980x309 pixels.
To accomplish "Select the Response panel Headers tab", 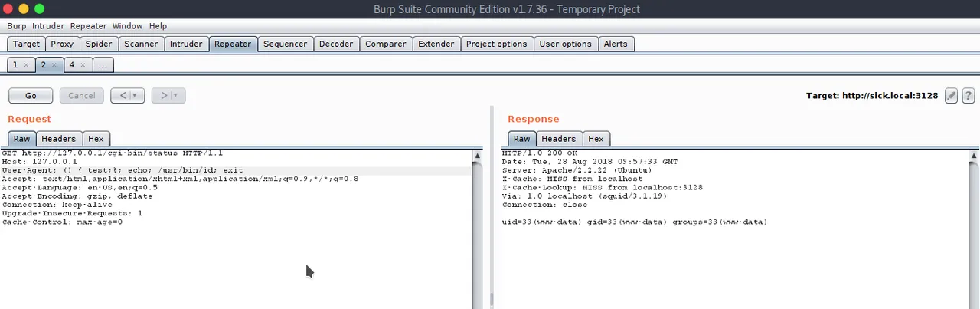I will click(x=559, y=139).
